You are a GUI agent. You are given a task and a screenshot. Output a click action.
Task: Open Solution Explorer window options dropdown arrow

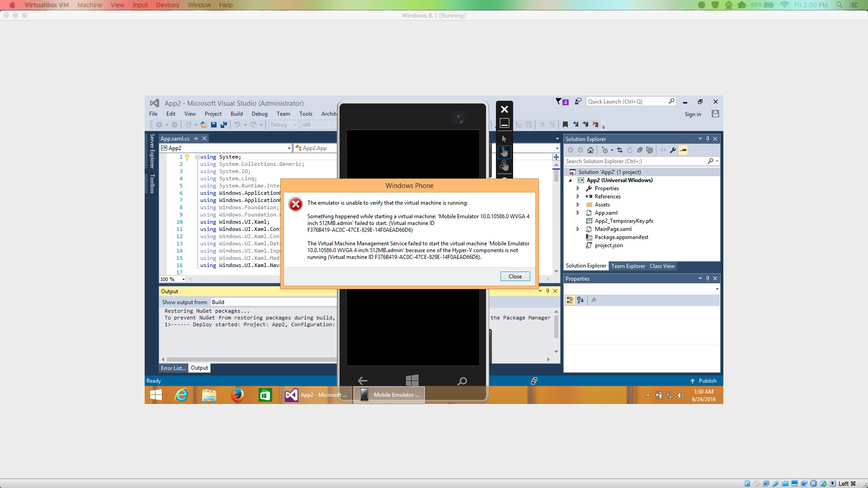[700, 139]
